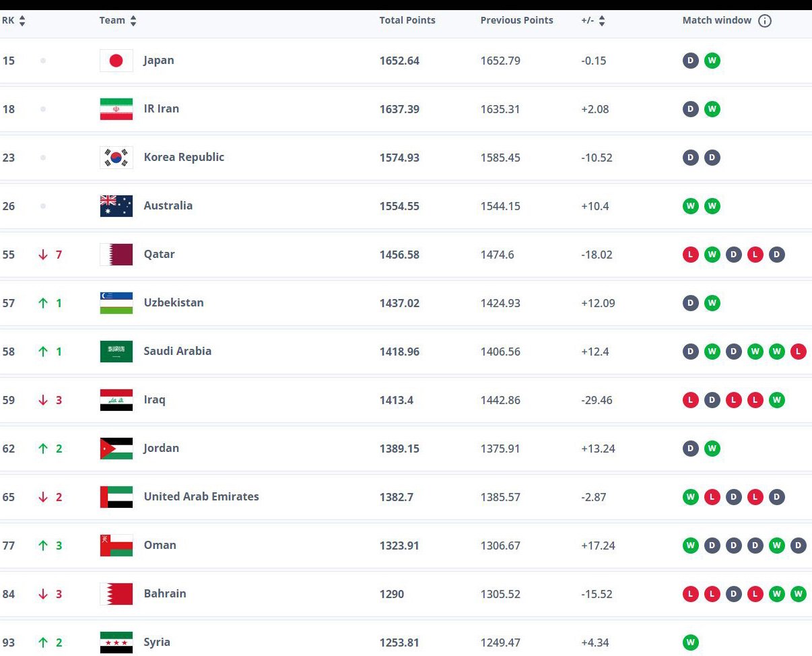Screen dimensions: 812x656
Task: Click the Syria flag icon
Action: tap(116, 643)
